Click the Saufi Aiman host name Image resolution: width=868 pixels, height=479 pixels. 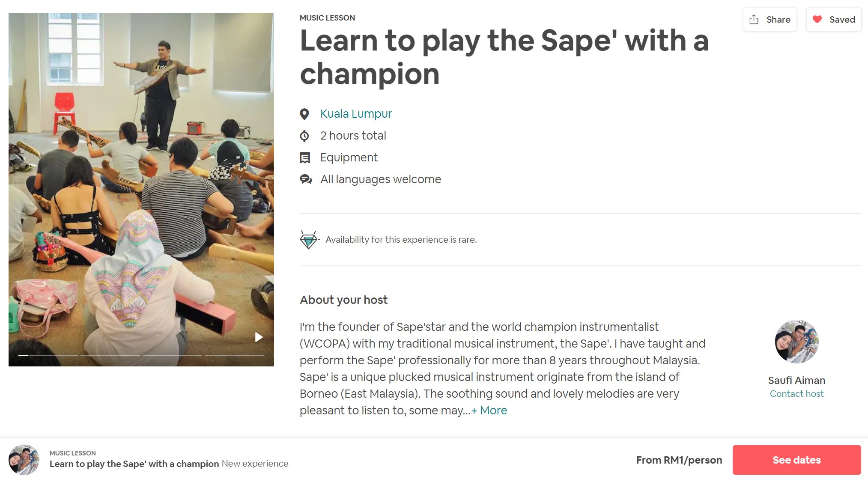point(796,381)
